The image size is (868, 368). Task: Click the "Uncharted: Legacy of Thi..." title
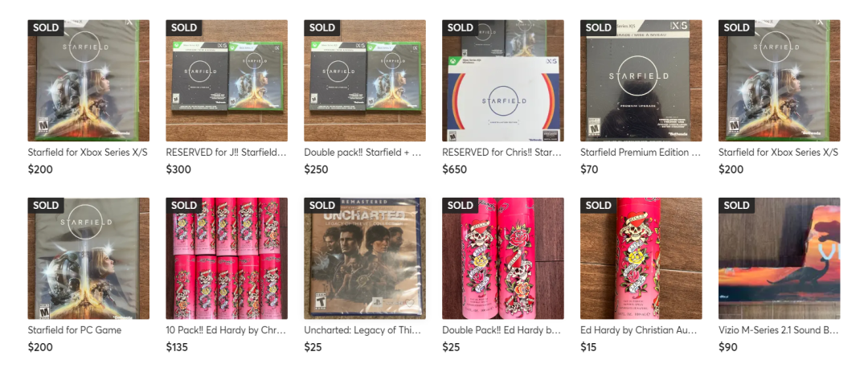364,330
